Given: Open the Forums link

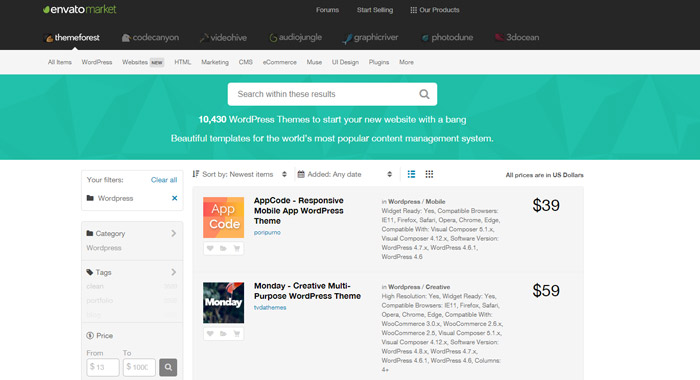Looking at the screenshot, I should point(327,10).
